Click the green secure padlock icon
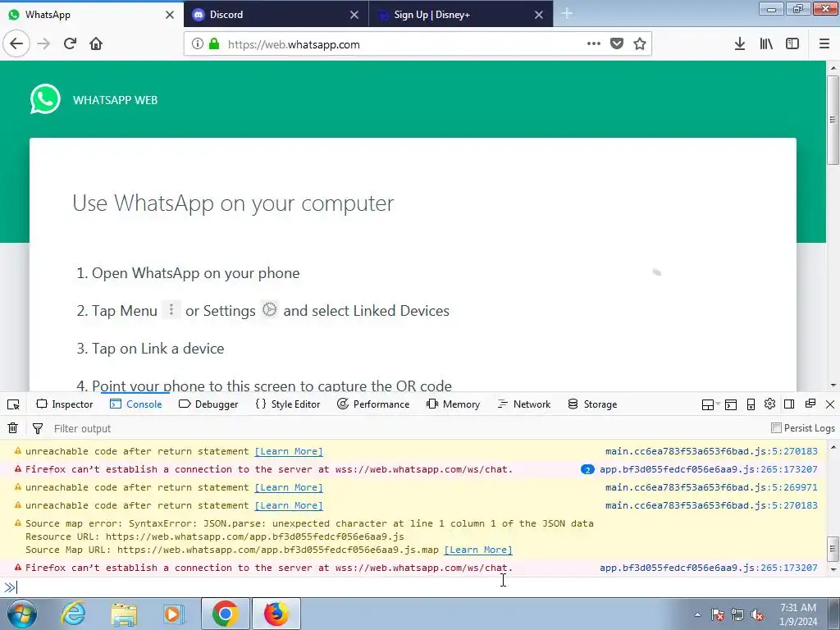This screenshot has height=630, width=840. pos(214,44)
